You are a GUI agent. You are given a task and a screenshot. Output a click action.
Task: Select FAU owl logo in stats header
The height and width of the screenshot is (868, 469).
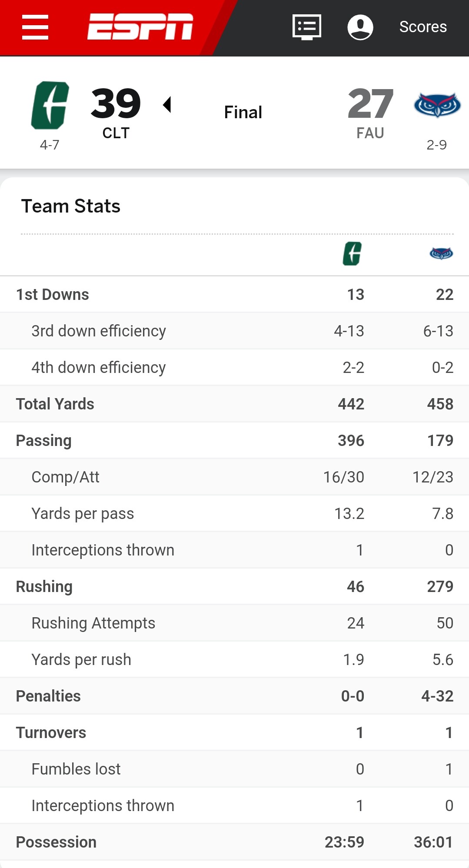click(x=441, y=253)
